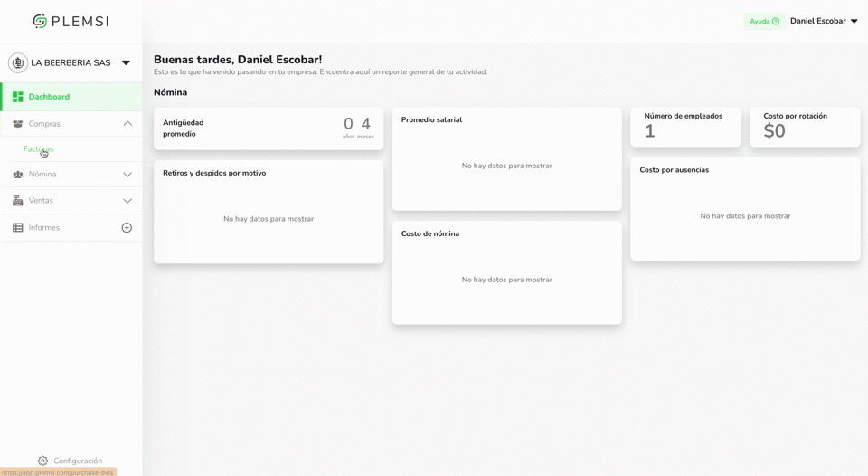Collapse the Compras section chevron
The image size is (868, 476).
tap(127, 124)
